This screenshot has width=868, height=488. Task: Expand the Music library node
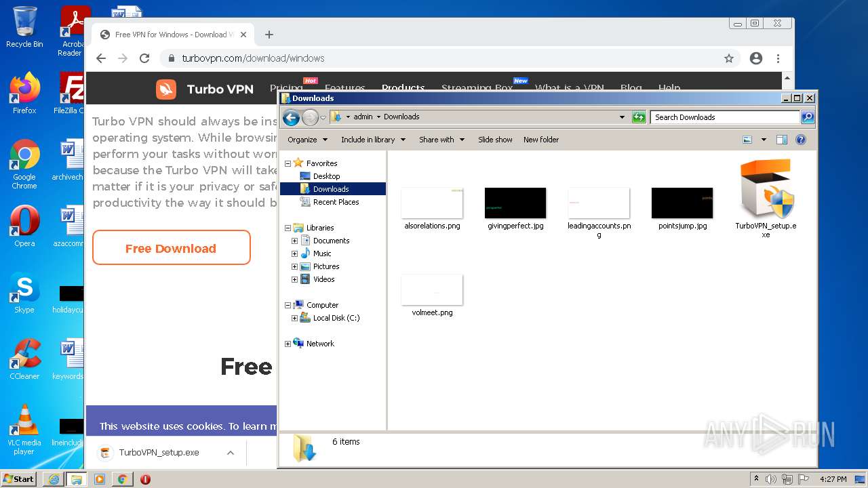pyautogui.click(x=294, y=253)
